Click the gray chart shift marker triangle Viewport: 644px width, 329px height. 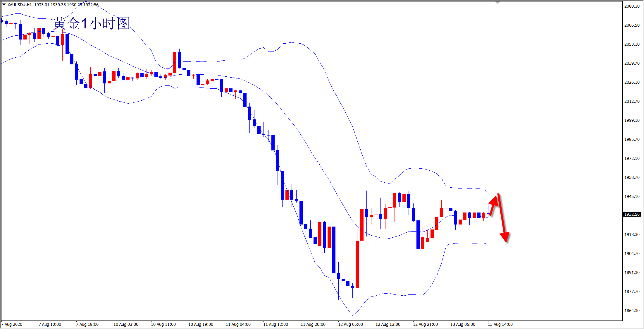[498, 2]
